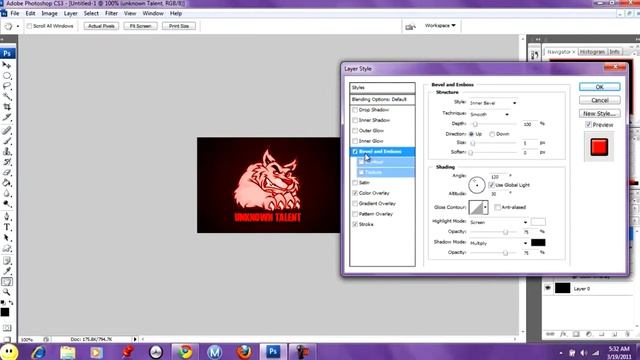Click the fx layer style icon in Layers panel
Viewport: 640px width, 360px height.
coord(563,334)
